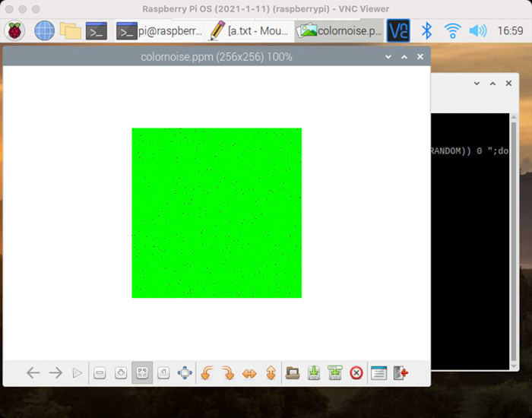532x418 pixels.
Task: Rotate image clockwise
Action: click(x=228, y=373)
